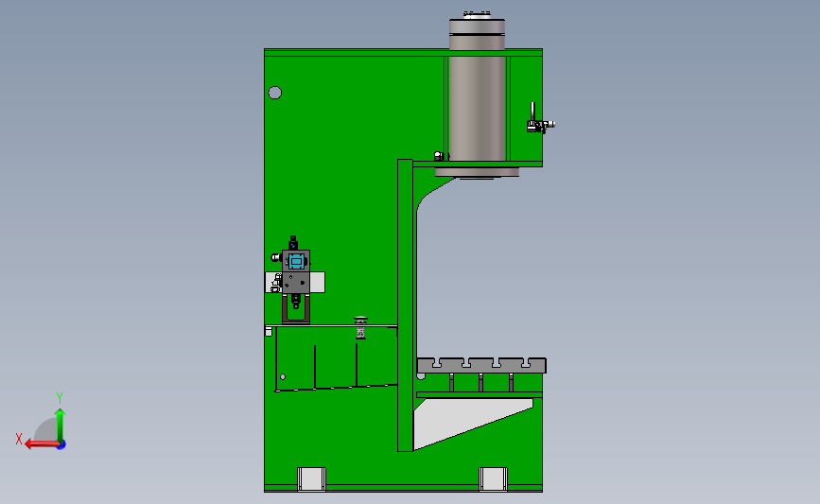Click the blue Z axis dot of the triad
The image size is (820, 504).
point(61,444)
